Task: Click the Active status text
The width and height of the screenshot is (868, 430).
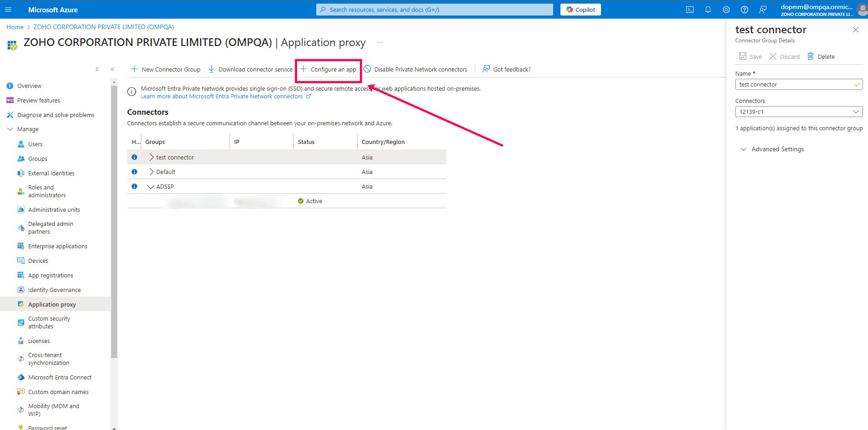Action: pos(314,201)
